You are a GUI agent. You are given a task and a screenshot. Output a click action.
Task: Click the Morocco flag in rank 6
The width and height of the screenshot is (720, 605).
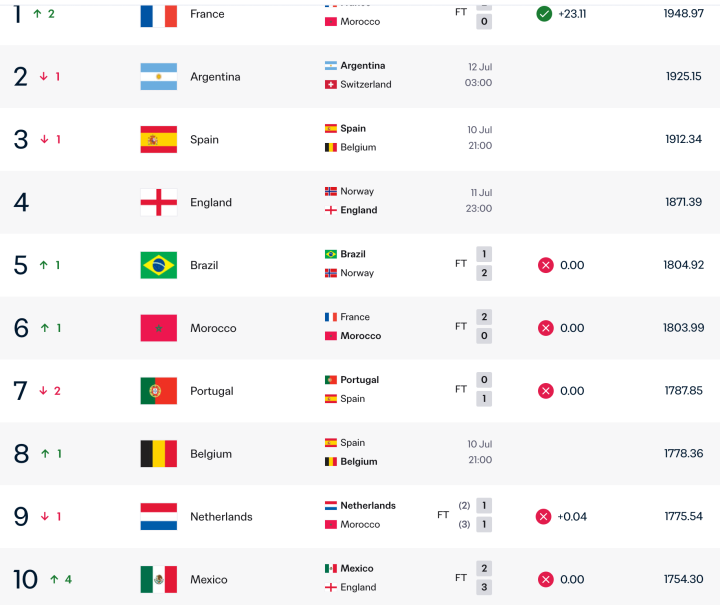pos(158,328)
